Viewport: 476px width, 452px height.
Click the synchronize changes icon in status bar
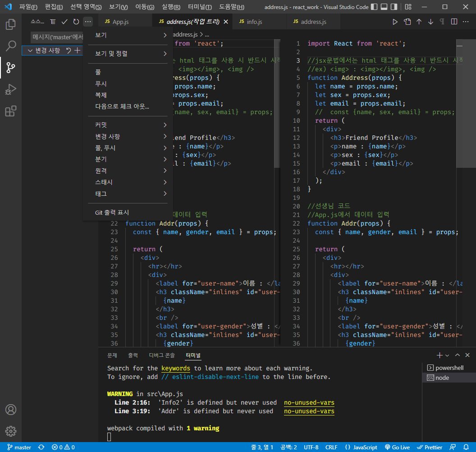[41, 447]
